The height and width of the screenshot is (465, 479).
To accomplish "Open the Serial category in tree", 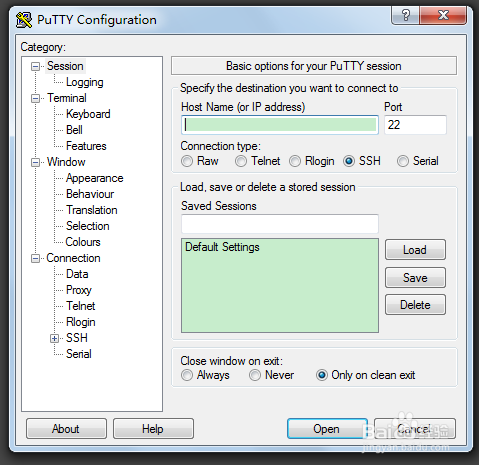I will click(79, 354).
